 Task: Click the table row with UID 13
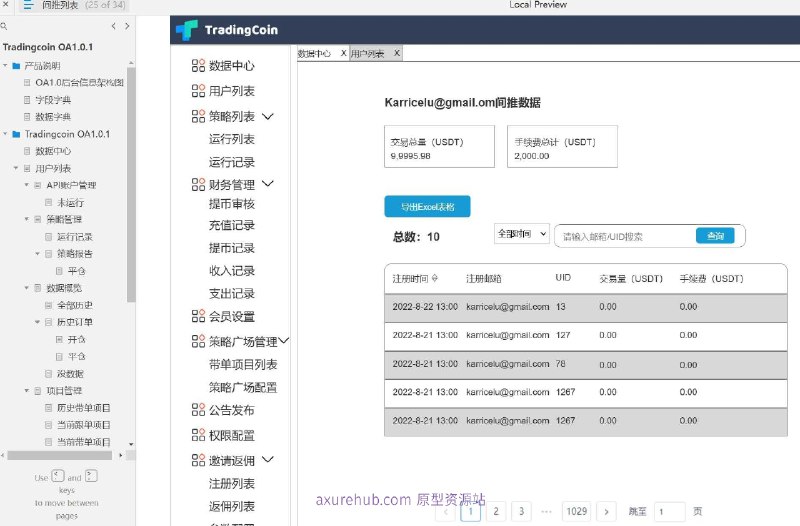[x=586, y=307]
